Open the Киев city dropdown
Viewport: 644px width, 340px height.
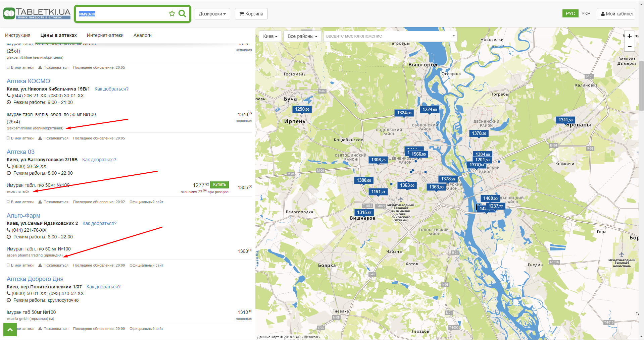[x=270, y=36]
